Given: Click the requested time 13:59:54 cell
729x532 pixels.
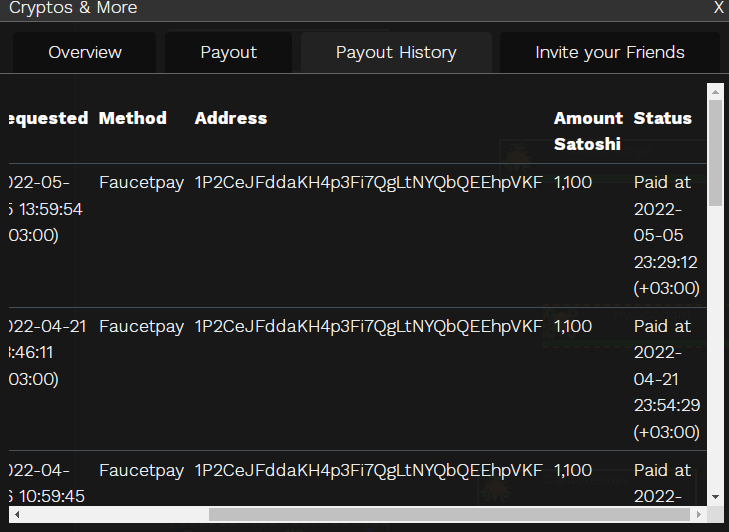Looking at the screenshot, I should point(46,209).
